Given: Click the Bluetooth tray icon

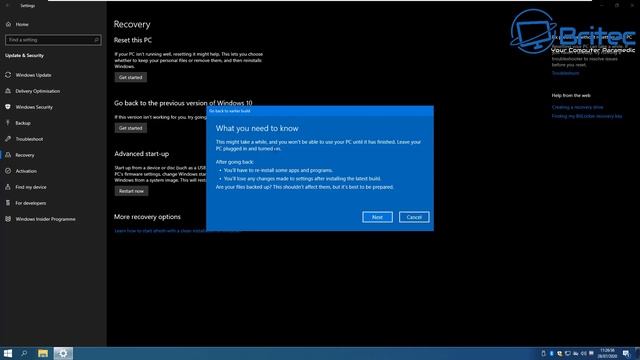Looking at the screenshot, I should pos(551,353).
